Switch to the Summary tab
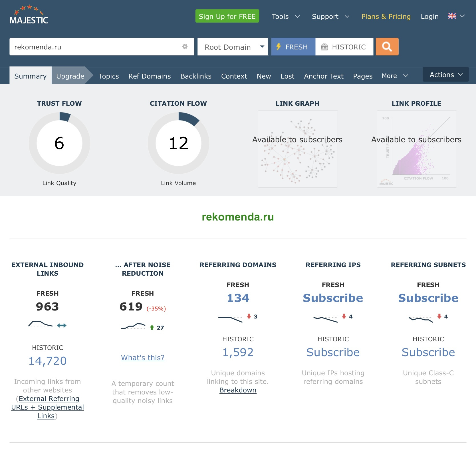This screenshot has width=476, height=449. tap(31, 76)
